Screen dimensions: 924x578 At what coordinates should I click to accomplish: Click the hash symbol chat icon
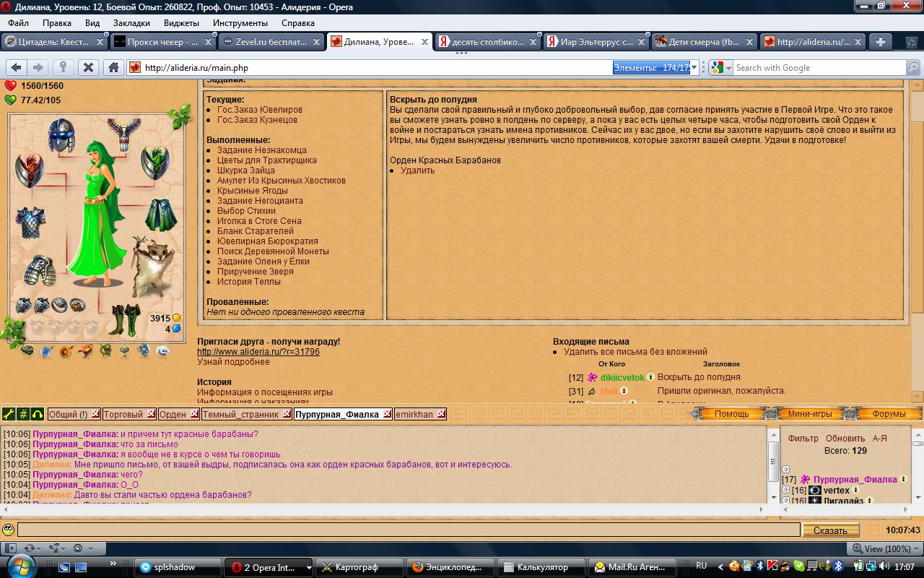point(23,414)
